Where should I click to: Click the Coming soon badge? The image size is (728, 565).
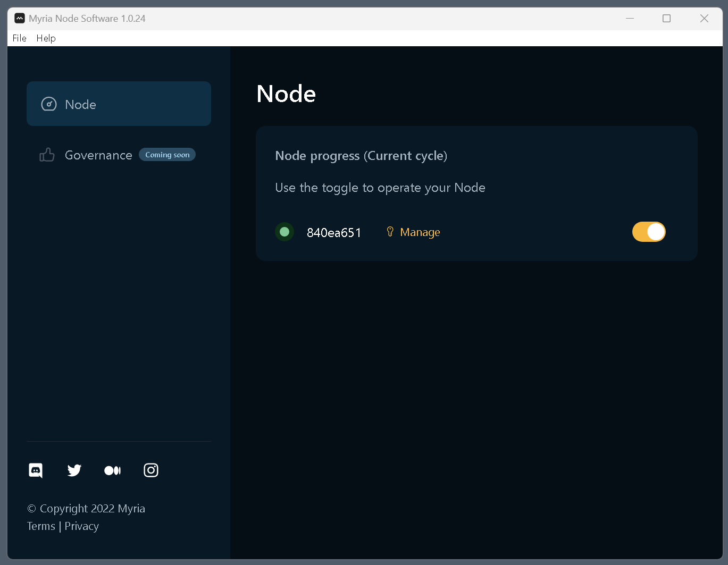pyautogui.click(x=167, y=155)
